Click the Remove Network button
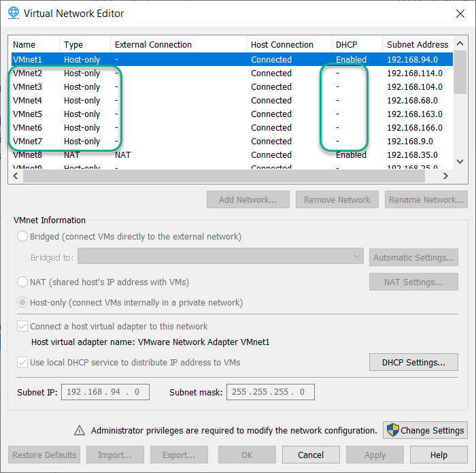The image size is (476, 473). [337, 199]
